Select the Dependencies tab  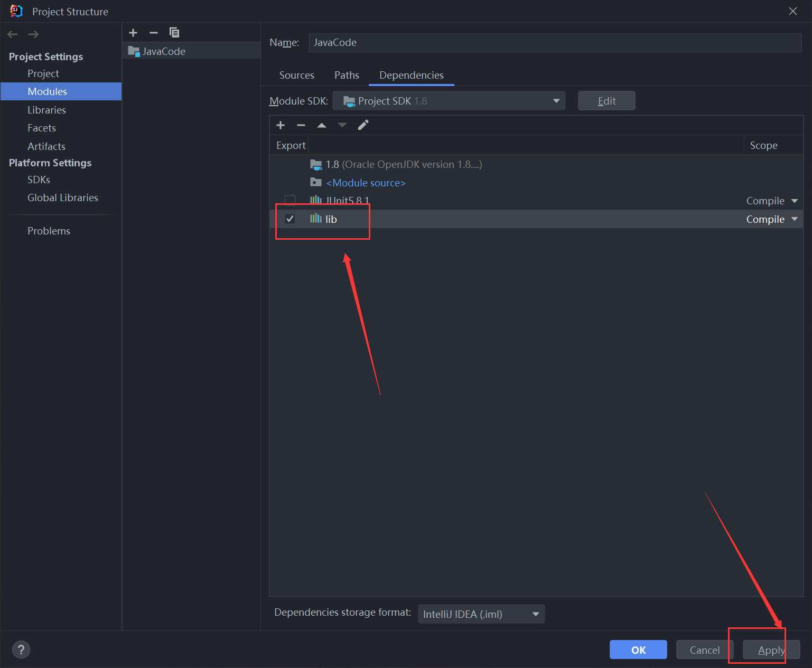(412, 75)
